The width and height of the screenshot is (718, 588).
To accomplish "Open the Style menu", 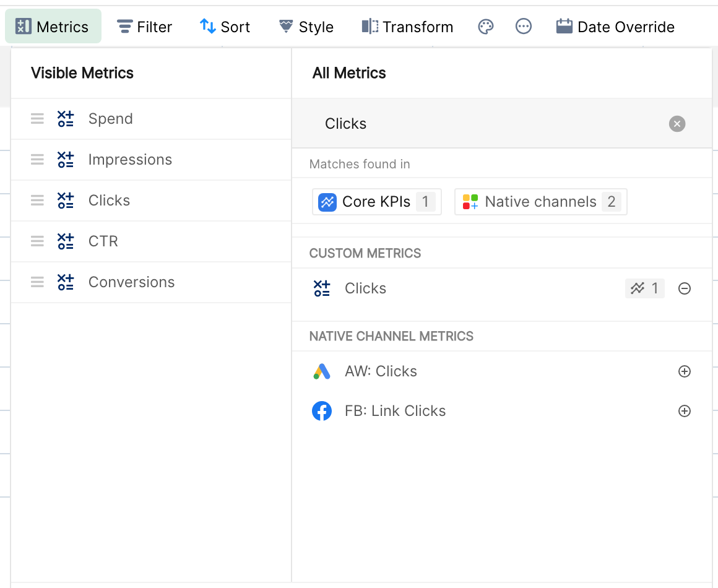I will (x=306, y=27).
